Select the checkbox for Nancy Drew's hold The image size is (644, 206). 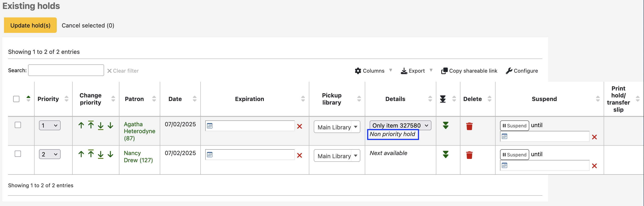click(x=18, y=154)
